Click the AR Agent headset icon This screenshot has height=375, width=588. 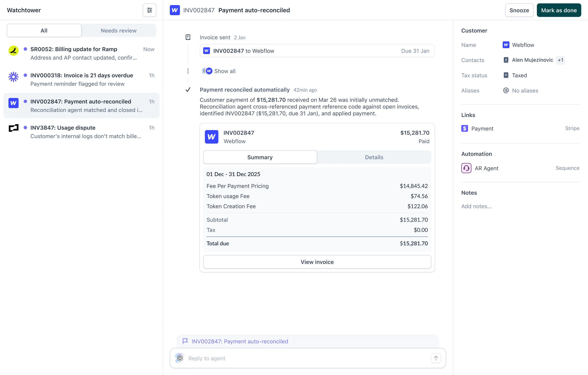(466, 168)
